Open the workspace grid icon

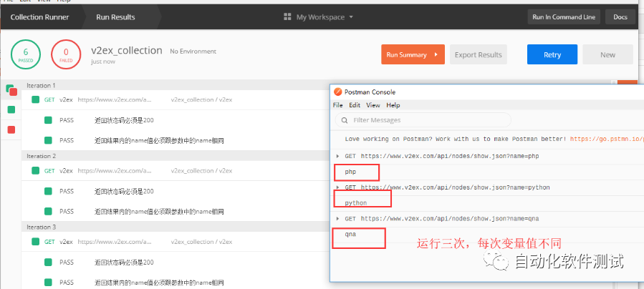[x=287, y=16]
